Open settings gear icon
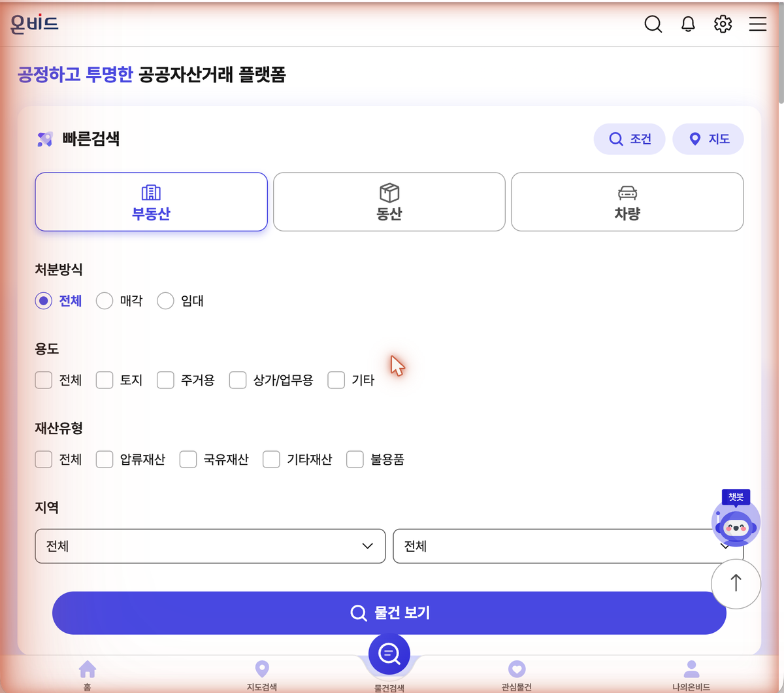Viewport: 784px width, 693px height. pos(723,24)
